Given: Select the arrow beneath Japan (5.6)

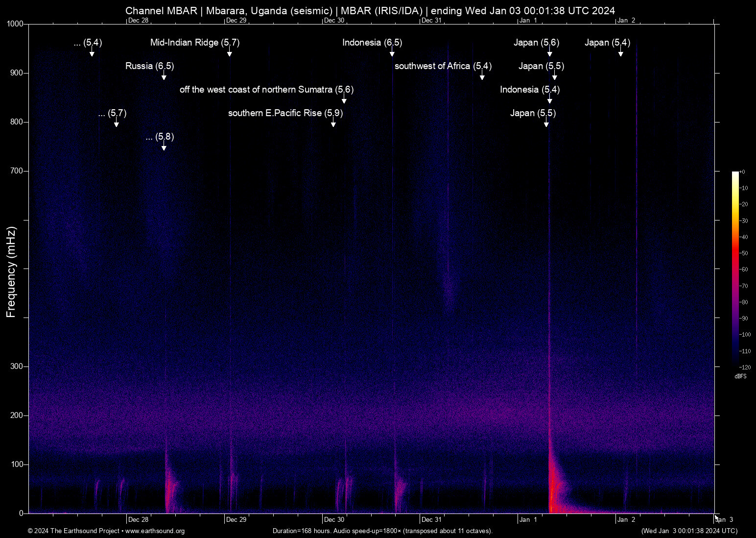Looking at the screenshot, I should click(550, 52).
